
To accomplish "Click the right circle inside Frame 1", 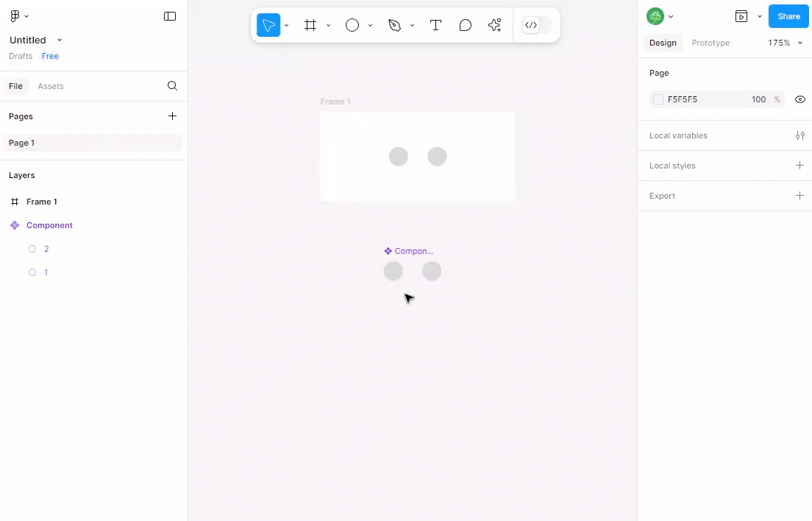I will (437, 157).
